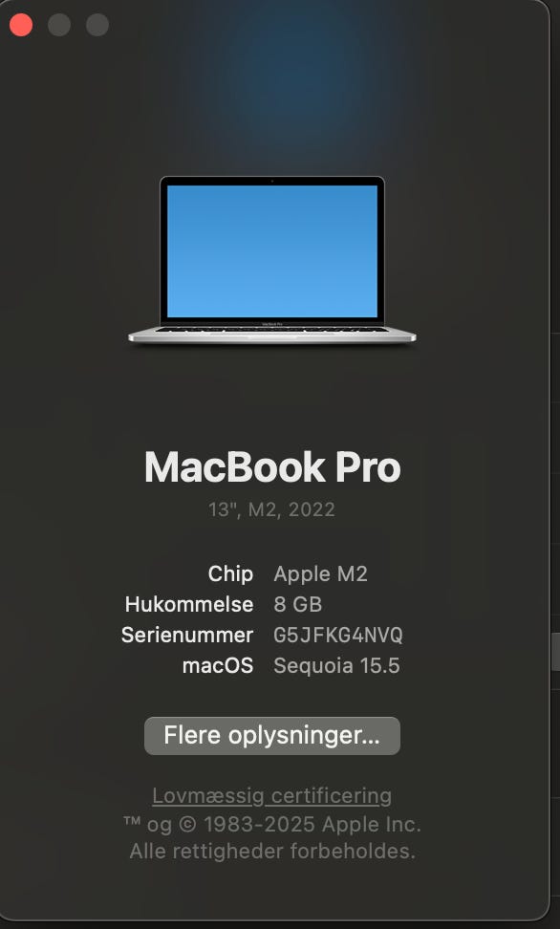Click the Chip label

[x=230, y=573]
